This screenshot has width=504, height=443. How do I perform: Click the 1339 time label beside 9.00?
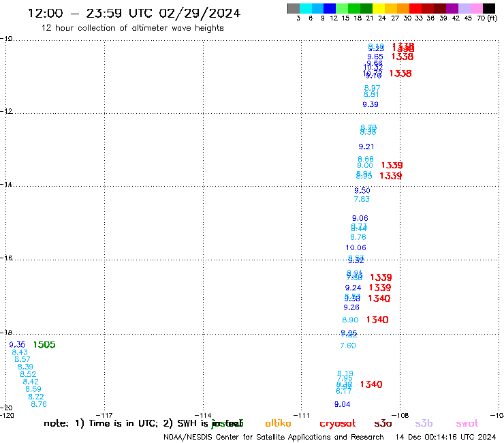392,166
